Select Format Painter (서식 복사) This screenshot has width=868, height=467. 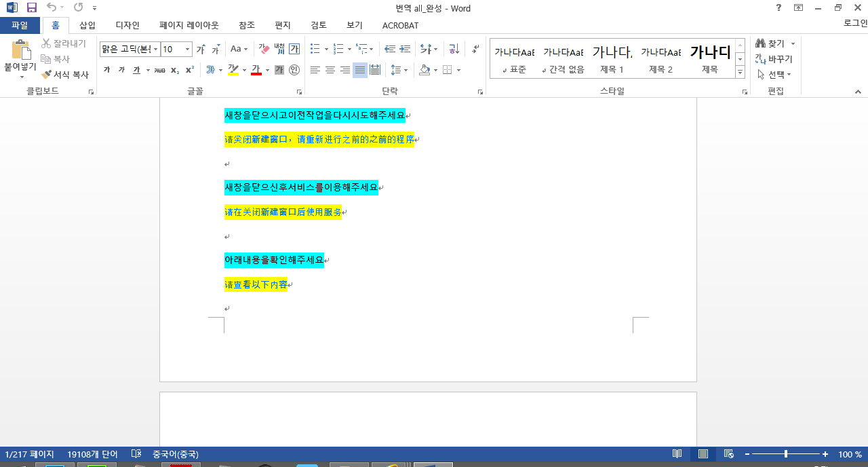pos(65,75)
